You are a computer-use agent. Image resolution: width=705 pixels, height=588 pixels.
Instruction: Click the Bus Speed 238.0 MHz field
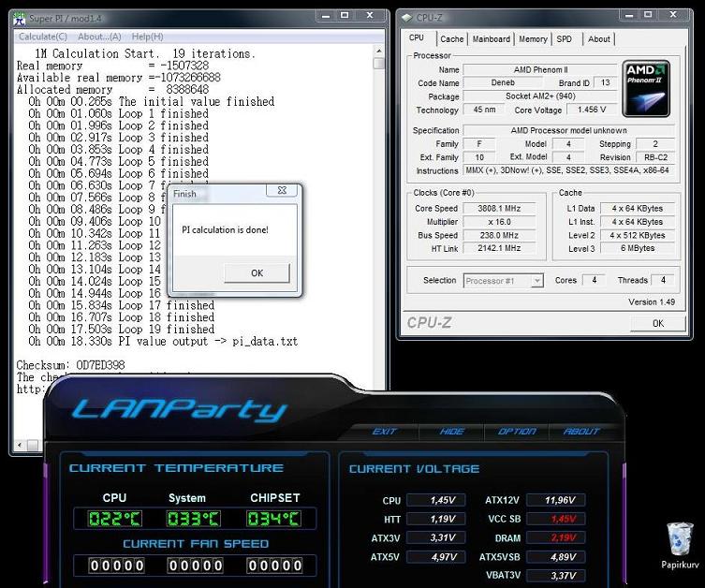pyautogui.click(x=499, y=235)
